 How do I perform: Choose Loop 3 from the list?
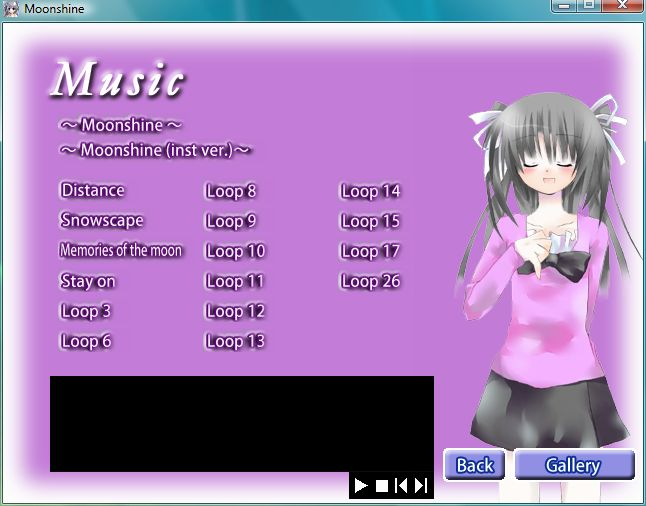click(86, 311)
